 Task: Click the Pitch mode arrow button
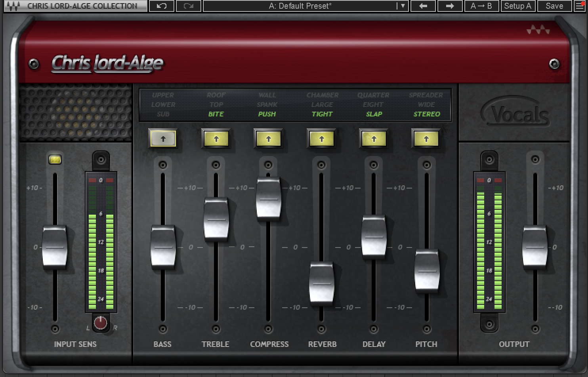click(426, 139)
